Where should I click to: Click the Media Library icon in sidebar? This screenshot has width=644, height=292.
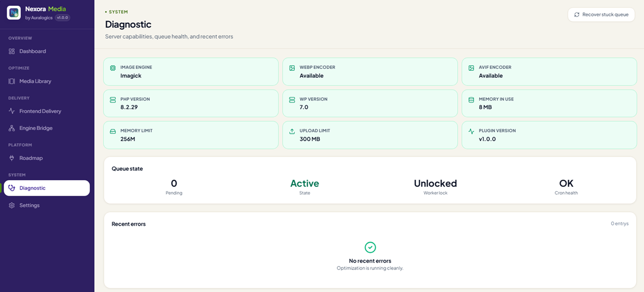click(12, 81)
